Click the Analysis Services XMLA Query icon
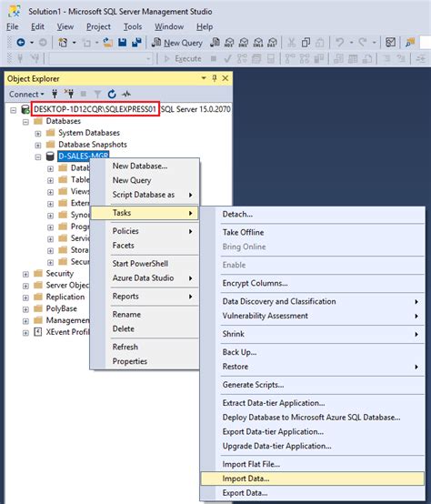 [x=258, y=42]
